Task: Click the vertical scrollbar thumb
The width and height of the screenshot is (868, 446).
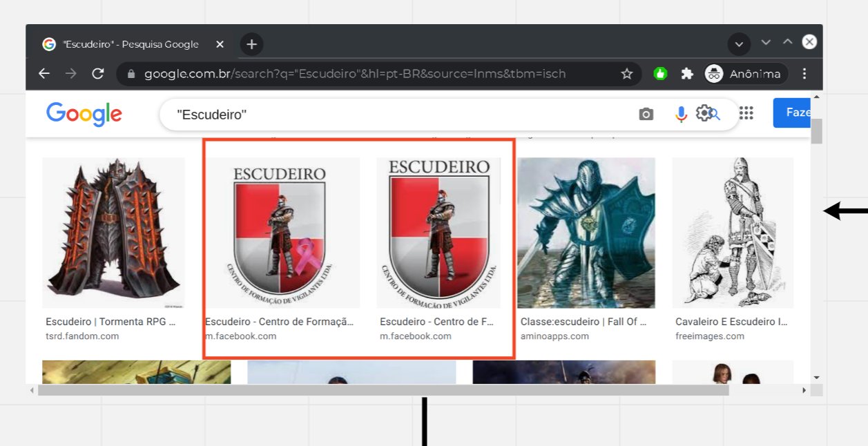Action: coord(817,130)
